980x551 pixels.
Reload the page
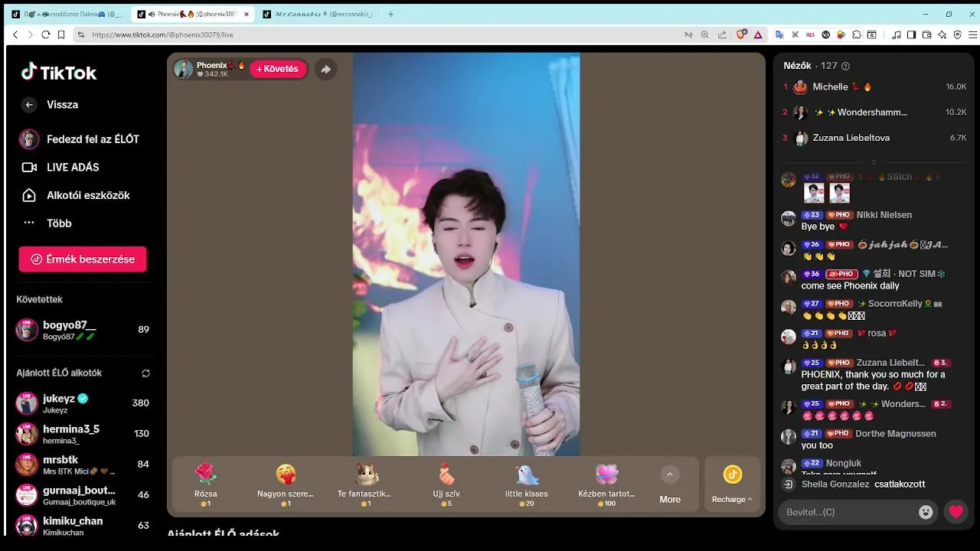46,34
